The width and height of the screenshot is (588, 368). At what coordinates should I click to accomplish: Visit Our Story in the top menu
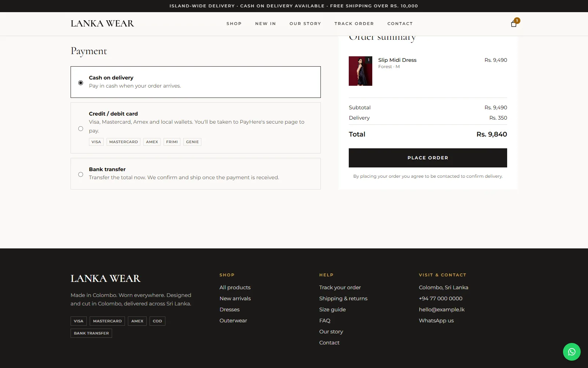[305, 24]
